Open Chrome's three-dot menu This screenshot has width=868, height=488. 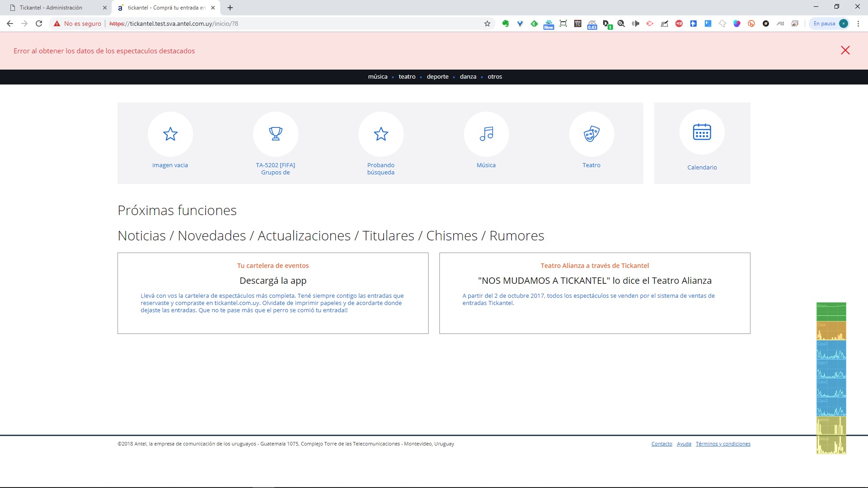858,23
